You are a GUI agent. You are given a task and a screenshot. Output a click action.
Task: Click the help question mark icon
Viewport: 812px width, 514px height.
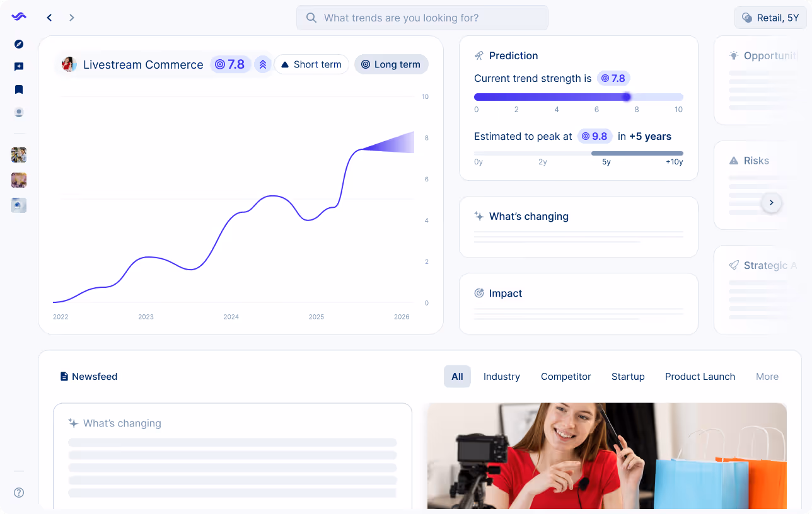(18, 493)
